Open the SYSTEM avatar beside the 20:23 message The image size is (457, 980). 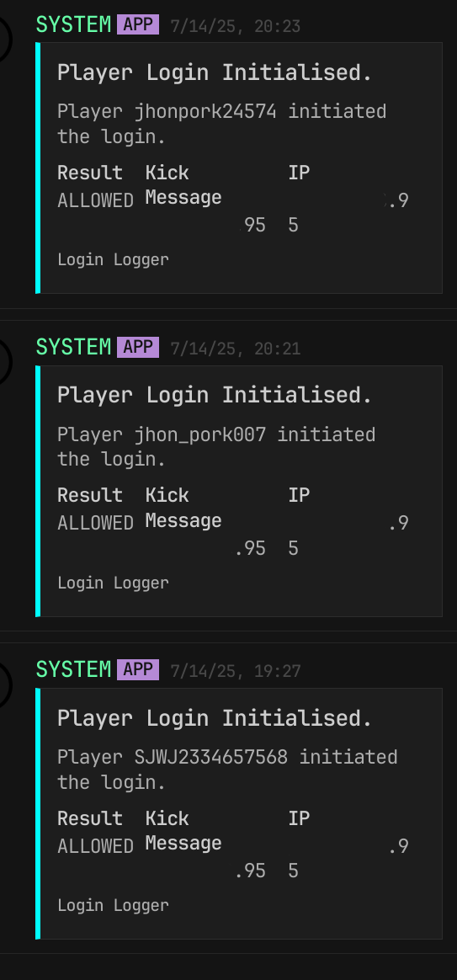[3, 40]
